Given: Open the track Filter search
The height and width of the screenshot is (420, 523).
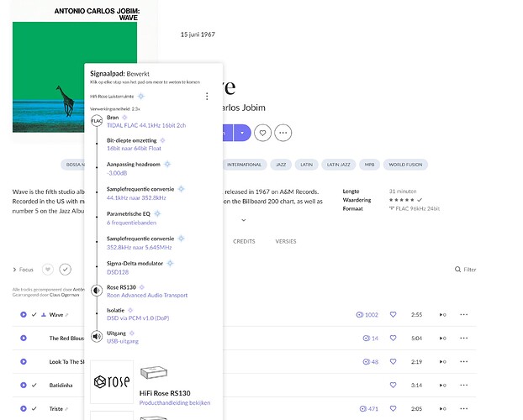Looking at the screenshot, I should tap(466, 270).
